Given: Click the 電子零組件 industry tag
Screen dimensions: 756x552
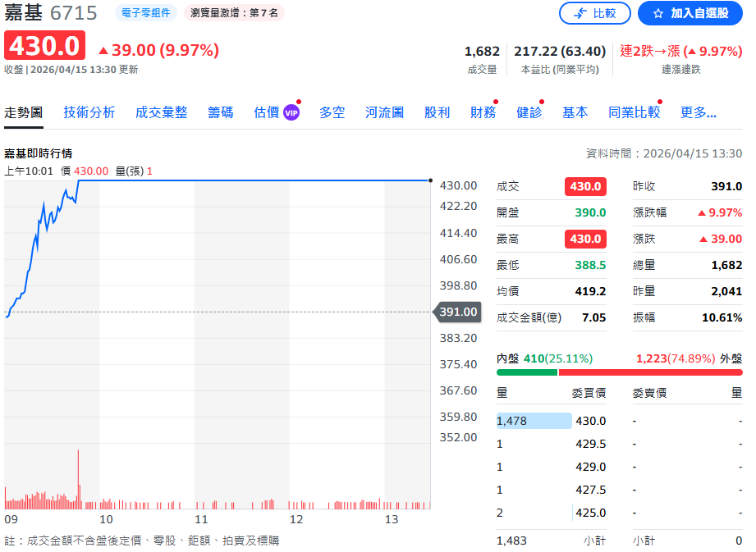Looking at the screenshot, I should pos(144,12).
